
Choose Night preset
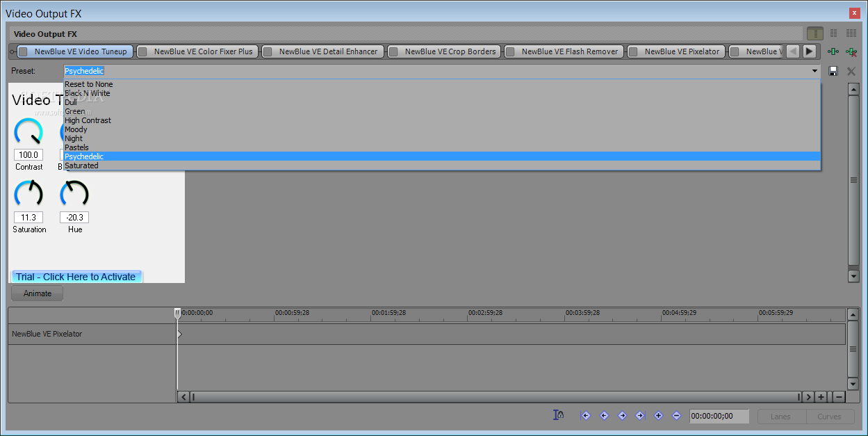click(441, 138)
